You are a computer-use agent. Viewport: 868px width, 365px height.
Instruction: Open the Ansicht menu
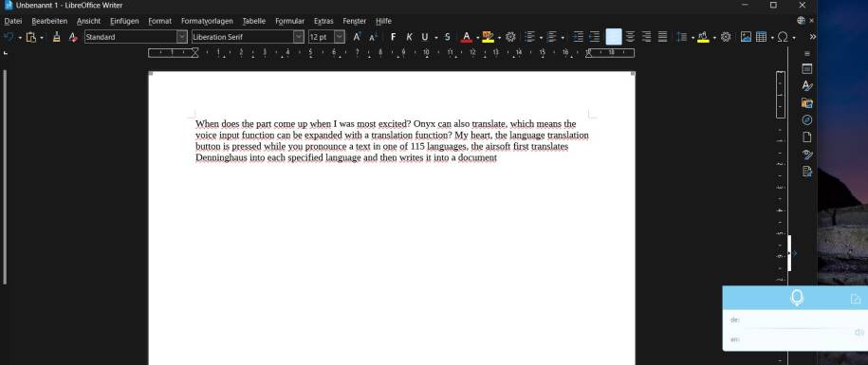coord(88,21)
